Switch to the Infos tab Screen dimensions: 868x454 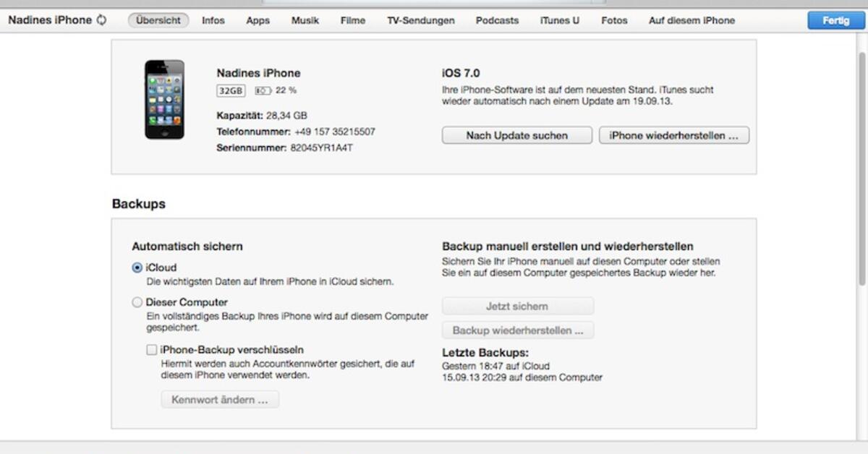(x=213, y=20)
